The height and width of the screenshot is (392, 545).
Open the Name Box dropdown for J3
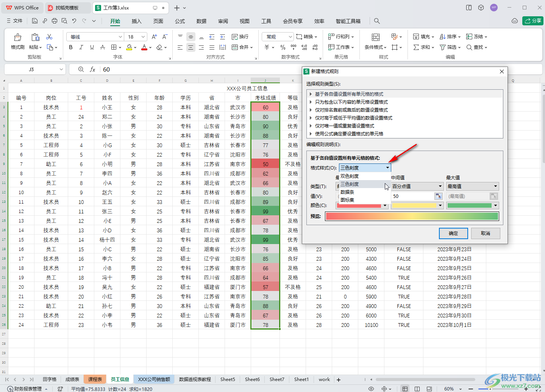click(61, 69)
